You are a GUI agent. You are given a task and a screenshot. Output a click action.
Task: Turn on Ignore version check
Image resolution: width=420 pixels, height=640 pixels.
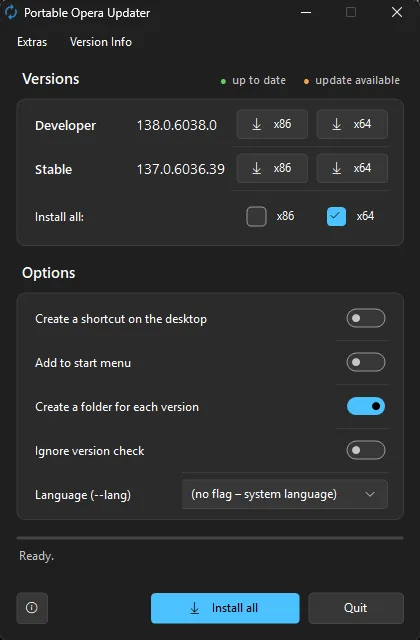point(366,450)
